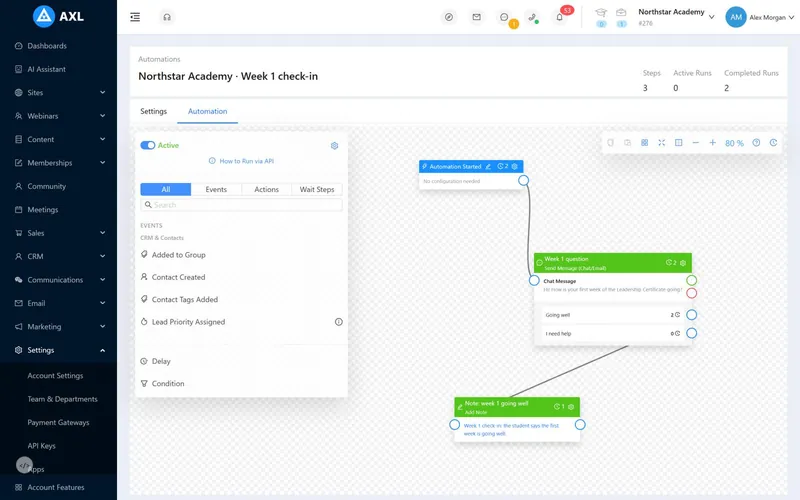
Task: Open the Alex Morgan user menu
Action: (760, 17)
